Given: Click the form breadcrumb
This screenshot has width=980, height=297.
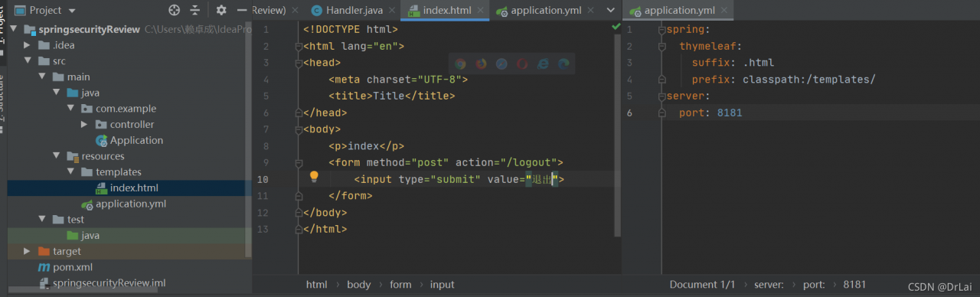Looking at the screenshot, I should point(400,284).
